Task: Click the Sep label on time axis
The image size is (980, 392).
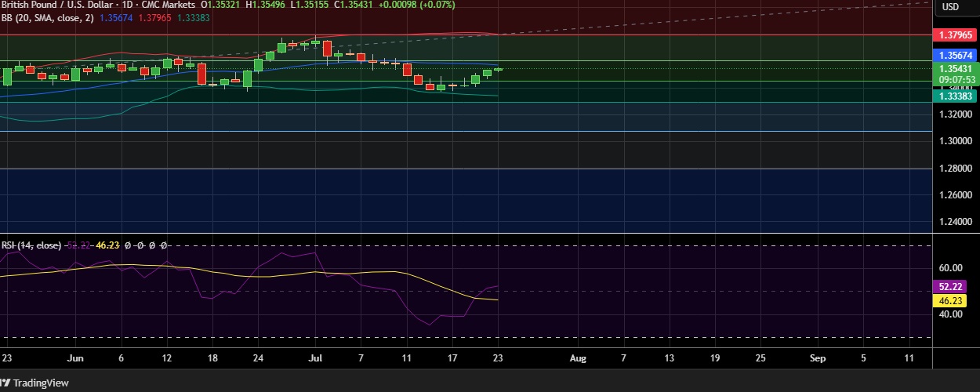Action: click(818, 358)
